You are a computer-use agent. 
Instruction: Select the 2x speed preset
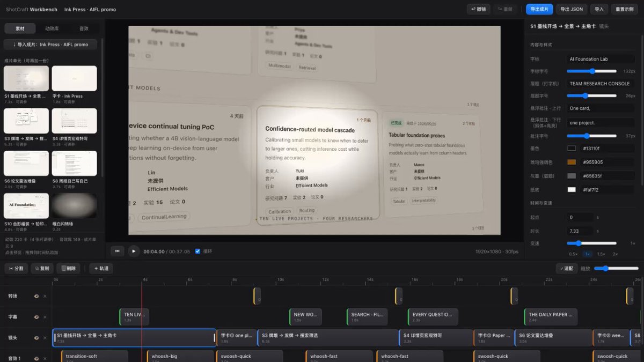615,254
